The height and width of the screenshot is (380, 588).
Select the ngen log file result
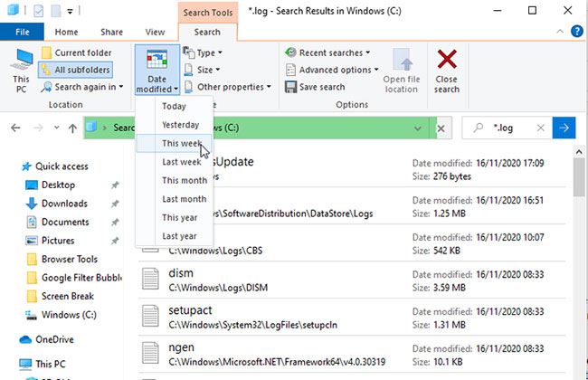pos(352,355)
